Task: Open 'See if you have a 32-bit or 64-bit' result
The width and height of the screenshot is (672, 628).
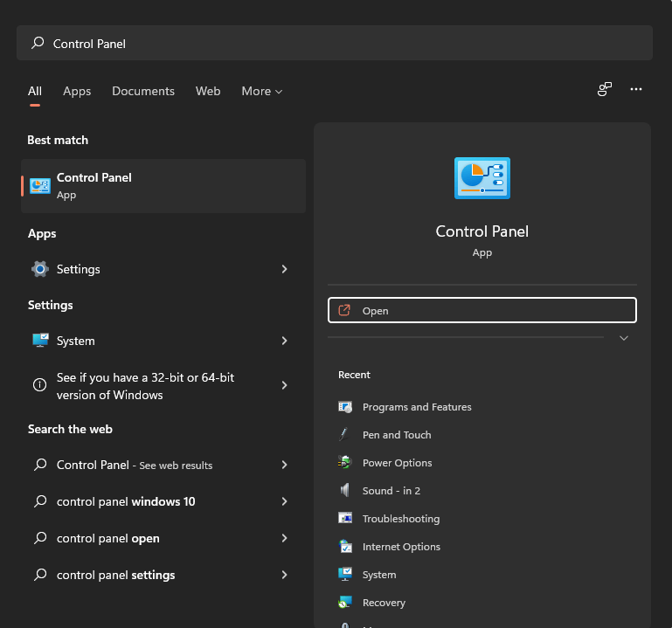Action: [163, 385]
